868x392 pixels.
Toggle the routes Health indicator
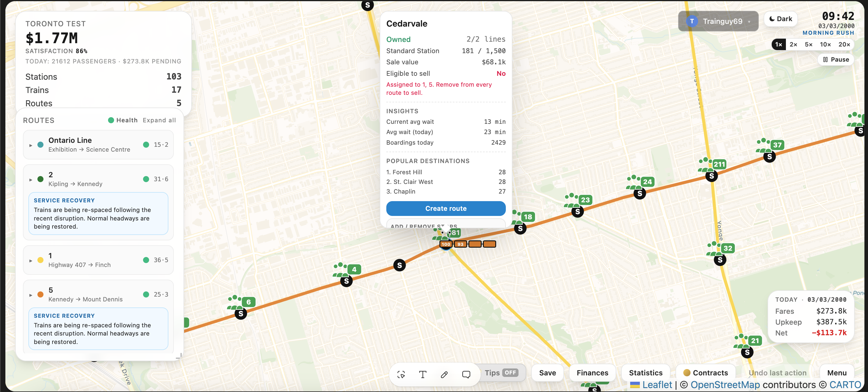(123, 120)
